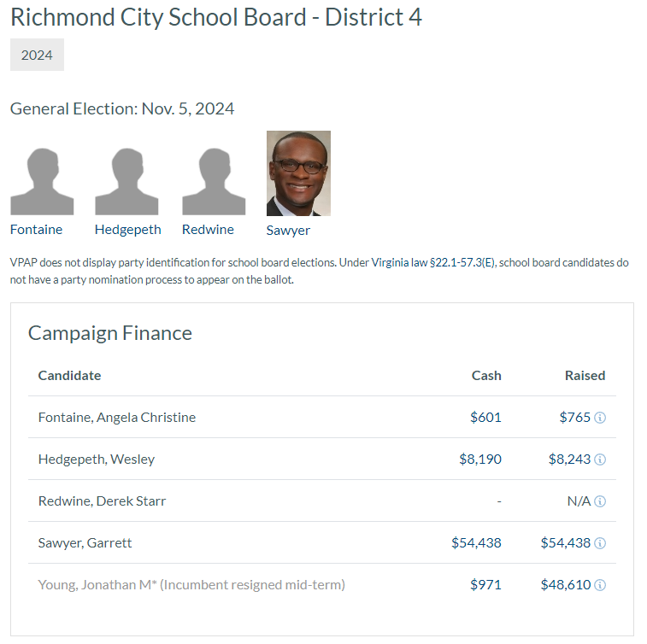647x644 pixels.
Task: Click Fontaine's $601 cash amount
Action: (x=485, y=418)
